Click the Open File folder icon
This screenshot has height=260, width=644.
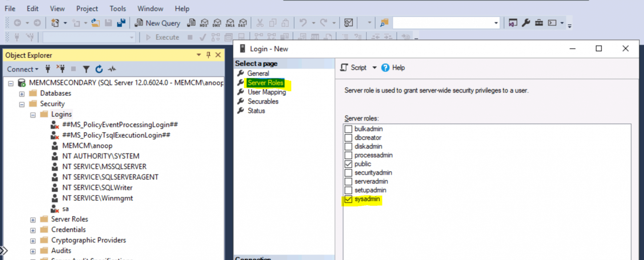(x=95, y=23)
